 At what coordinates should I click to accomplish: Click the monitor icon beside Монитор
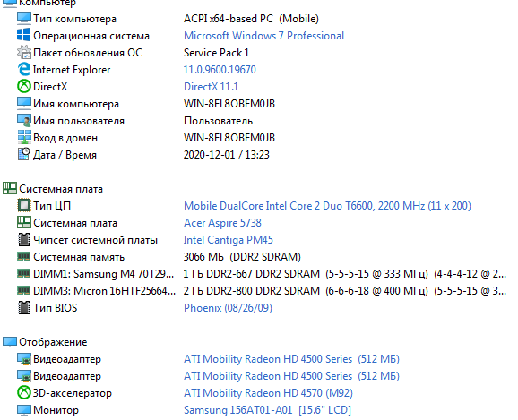click(x=24, y=410)
